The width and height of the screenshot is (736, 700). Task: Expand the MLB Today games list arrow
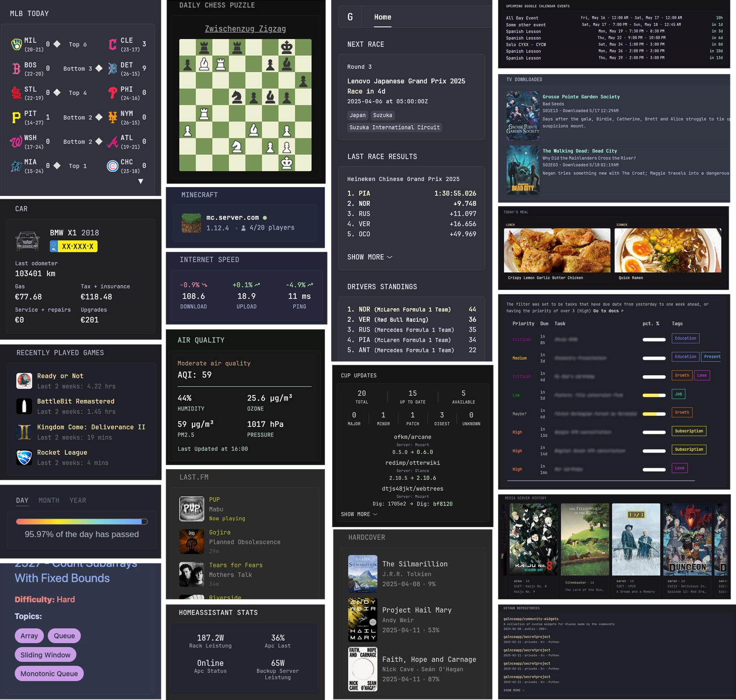[x=141, y=181]
